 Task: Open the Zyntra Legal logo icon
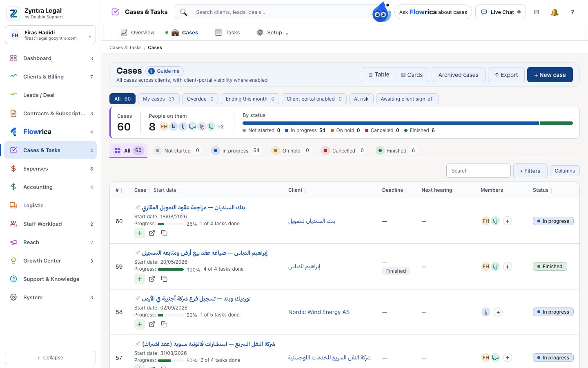(x=13, y=13)
